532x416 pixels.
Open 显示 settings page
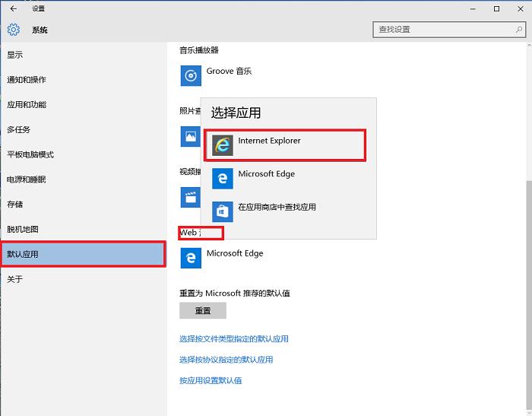click(83, 55)
